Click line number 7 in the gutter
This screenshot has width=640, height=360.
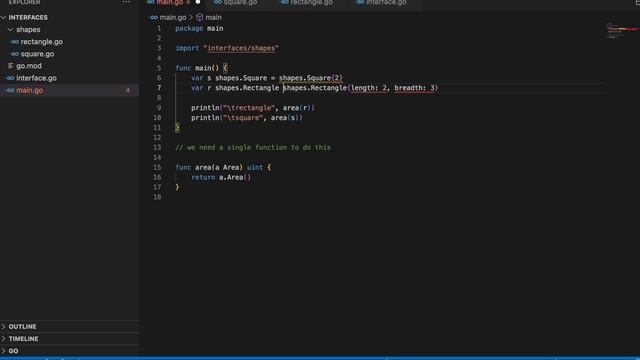coord(159,88)
